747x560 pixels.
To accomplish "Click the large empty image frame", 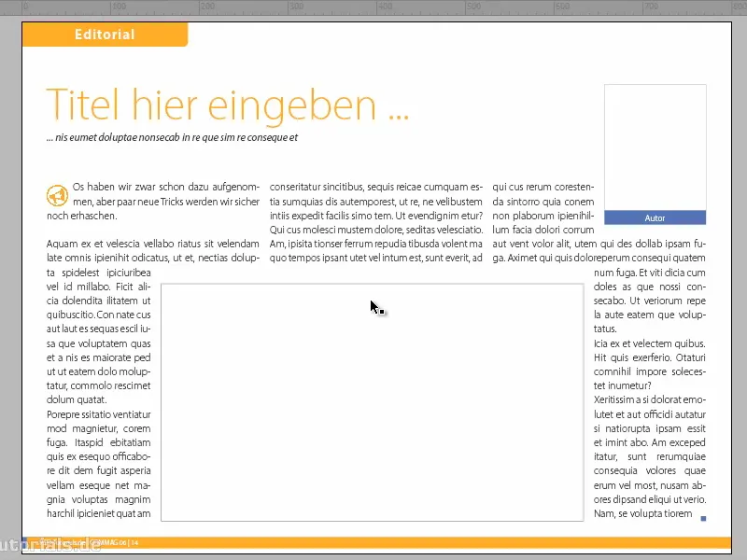I will (x=372, y=402).
